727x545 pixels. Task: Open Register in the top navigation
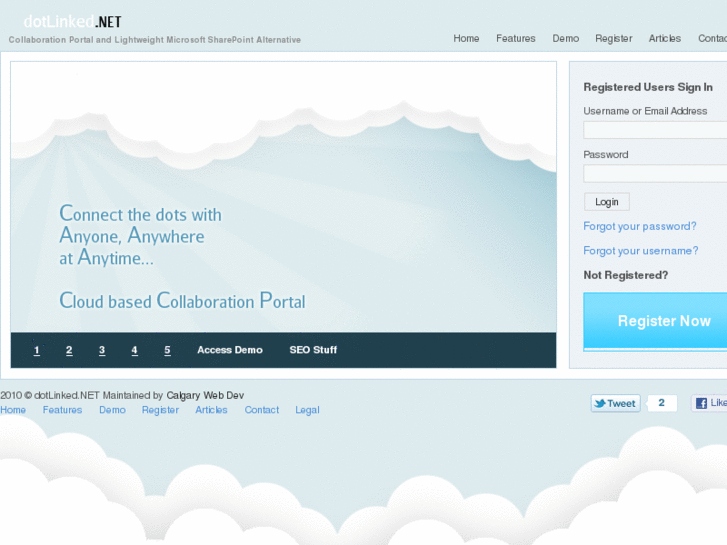[613, 38]
